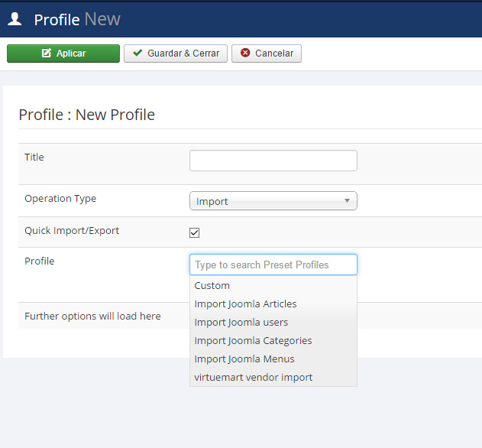482x448 pixels.
Task: Click the Profile New page title
Action: click(77, 19)
